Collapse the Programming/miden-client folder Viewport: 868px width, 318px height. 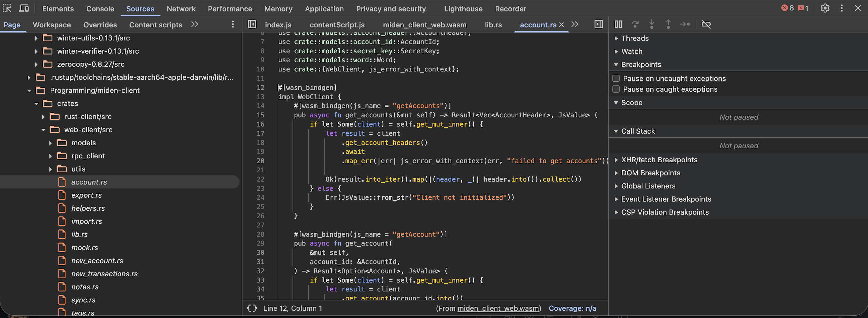click(29, 90)
